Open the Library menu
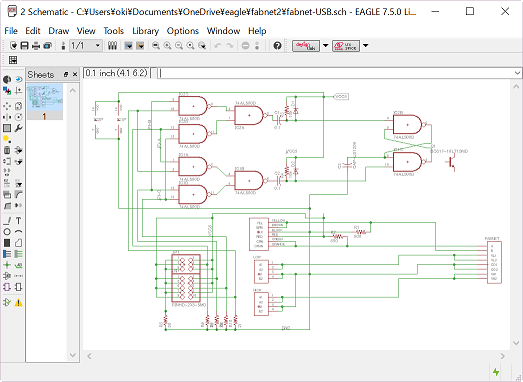The height and width of the screenshot is (382, 523). 145,31
